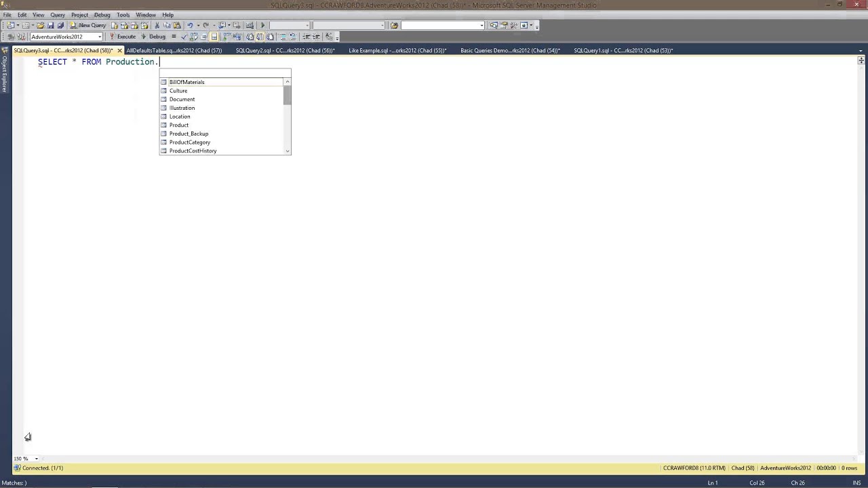Open the Find combo box dropdown
868x488 pixels.
[482, 25]
